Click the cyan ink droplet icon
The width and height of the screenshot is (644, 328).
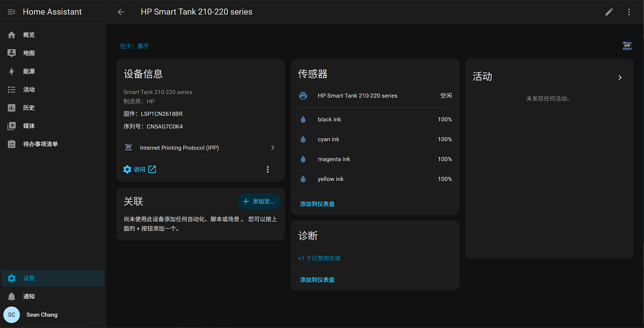coord(303,139)
